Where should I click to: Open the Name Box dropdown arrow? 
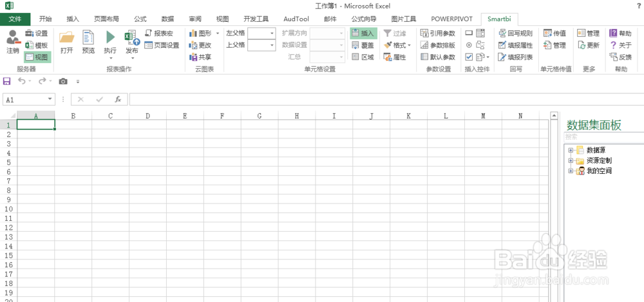[50, 99]
